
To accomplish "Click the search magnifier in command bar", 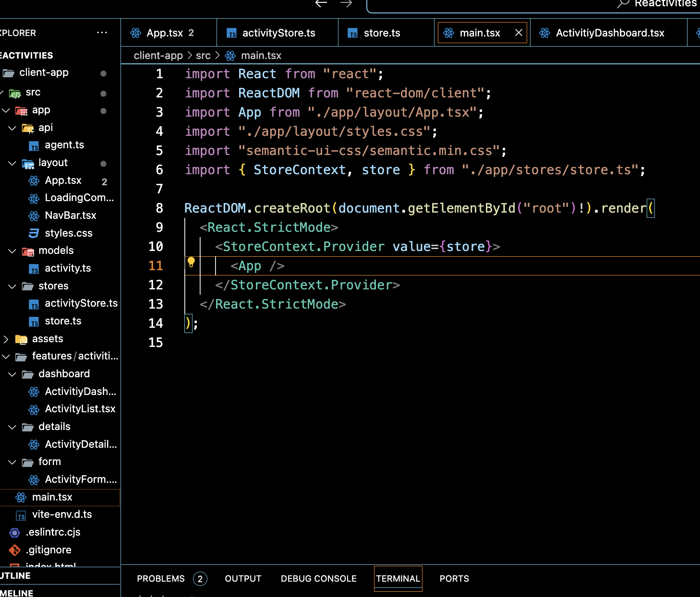I will coord(623,4).
